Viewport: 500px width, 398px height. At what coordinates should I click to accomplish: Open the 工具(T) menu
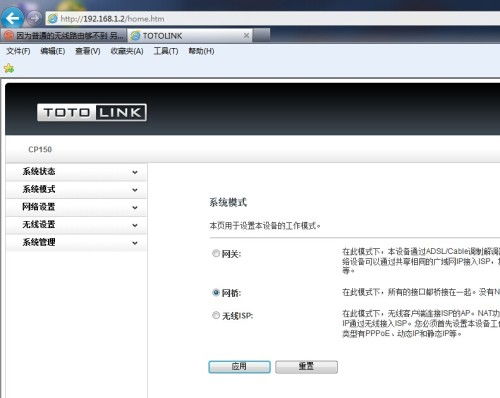point(166,51)
